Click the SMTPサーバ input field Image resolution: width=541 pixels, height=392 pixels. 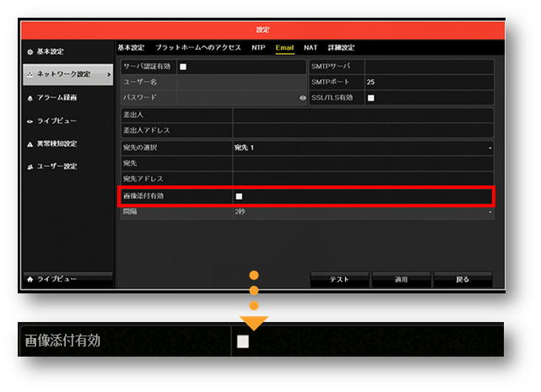pos(429,67)
